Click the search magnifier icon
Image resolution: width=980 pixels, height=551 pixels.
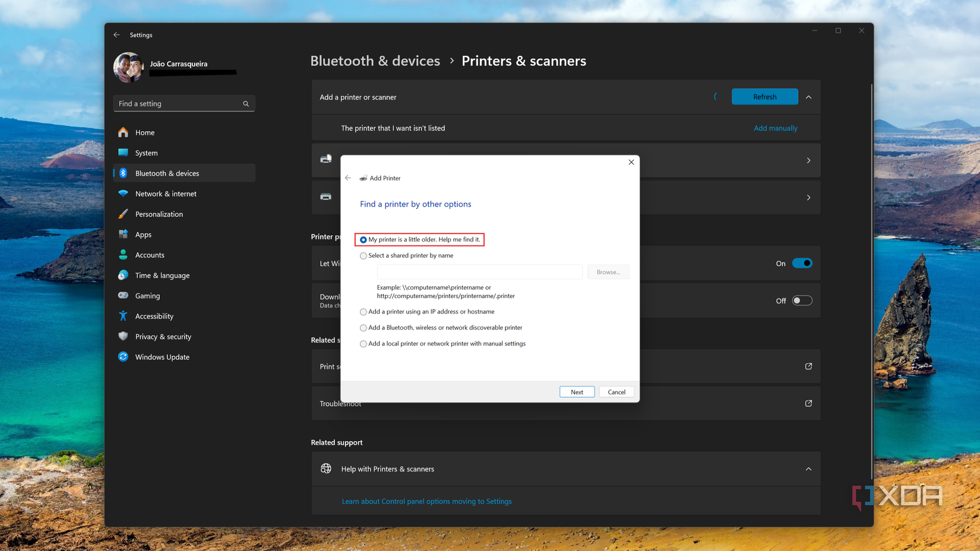[x=246, y=104]
